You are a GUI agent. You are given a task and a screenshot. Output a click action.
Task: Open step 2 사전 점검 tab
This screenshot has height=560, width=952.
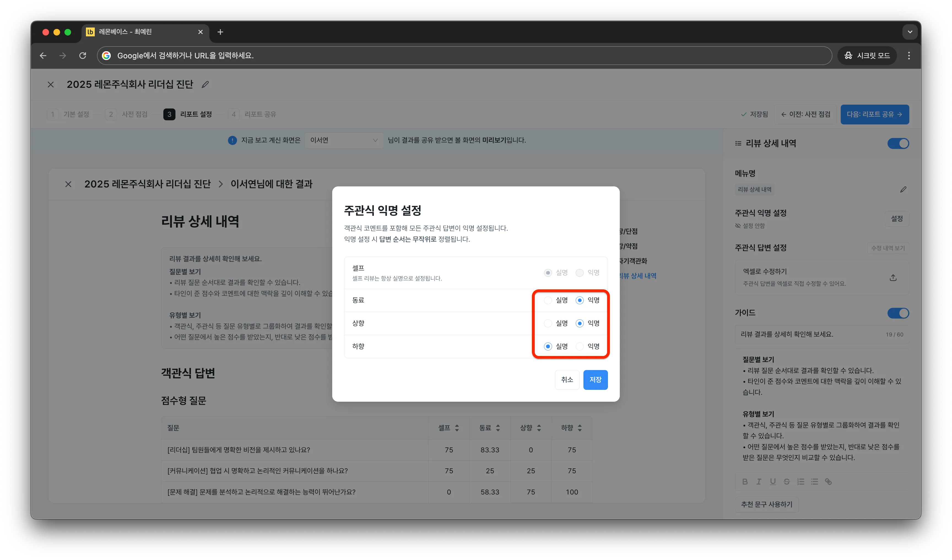[126, 115]
